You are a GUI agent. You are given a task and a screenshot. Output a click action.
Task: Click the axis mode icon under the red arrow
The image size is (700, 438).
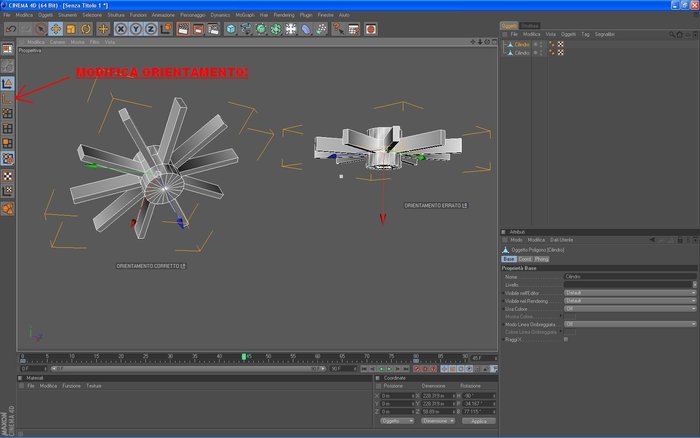[8, 98]
